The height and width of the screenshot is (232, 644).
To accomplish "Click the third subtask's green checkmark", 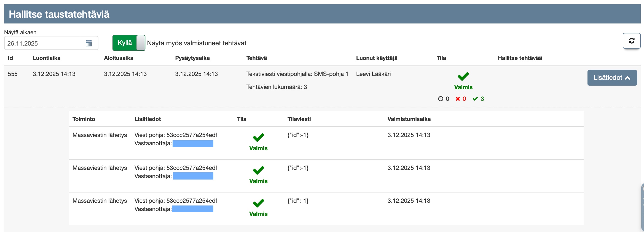I will tap(258, 203).
